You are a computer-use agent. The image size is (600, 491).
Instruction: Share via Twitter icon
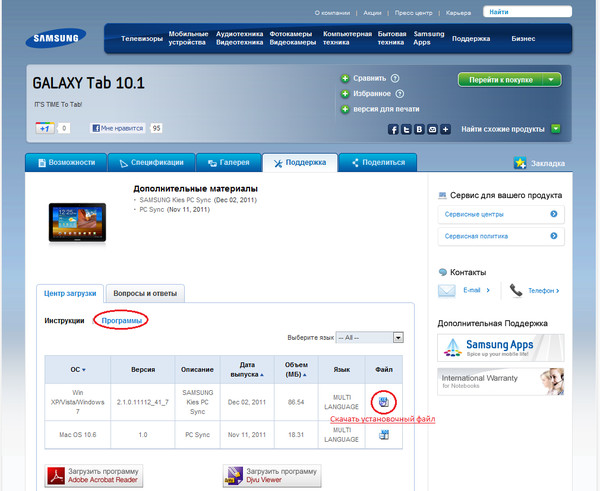406,129
